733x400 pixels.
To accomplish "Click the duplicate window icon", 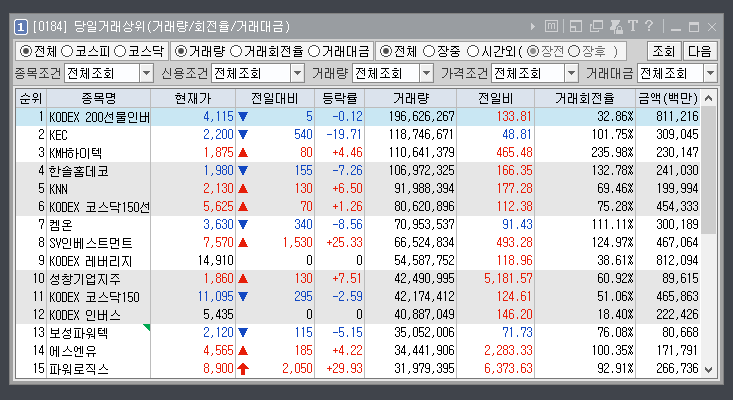I will (596, 27).
